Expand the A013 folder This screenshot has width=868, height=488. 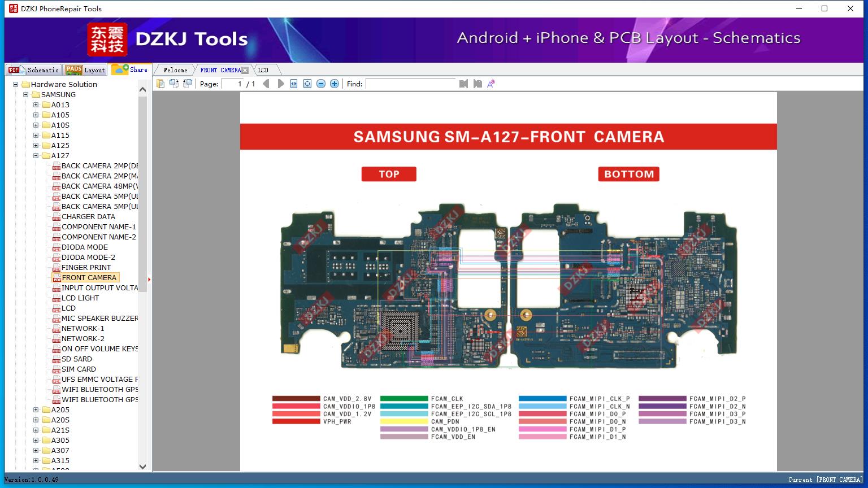click(36, 105)
